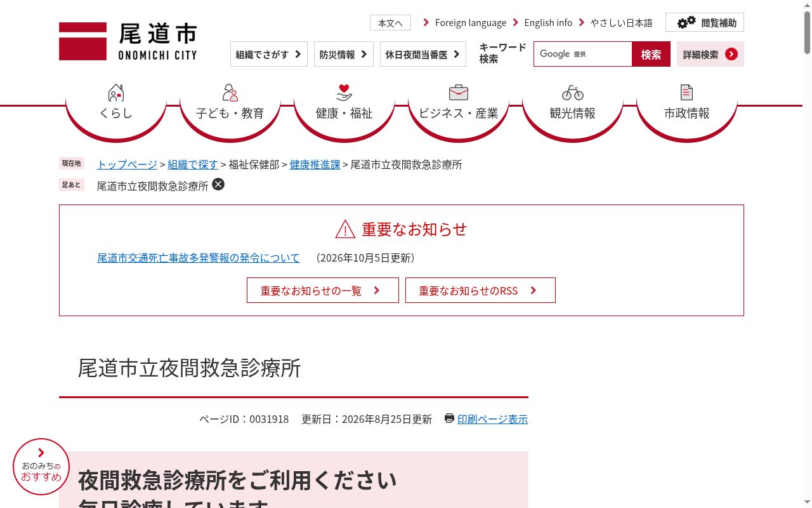The width and height of the screenshot is (812, 508).
Task: Click the parent-child icon above 子ども・教育
Action: pos(230,93)
